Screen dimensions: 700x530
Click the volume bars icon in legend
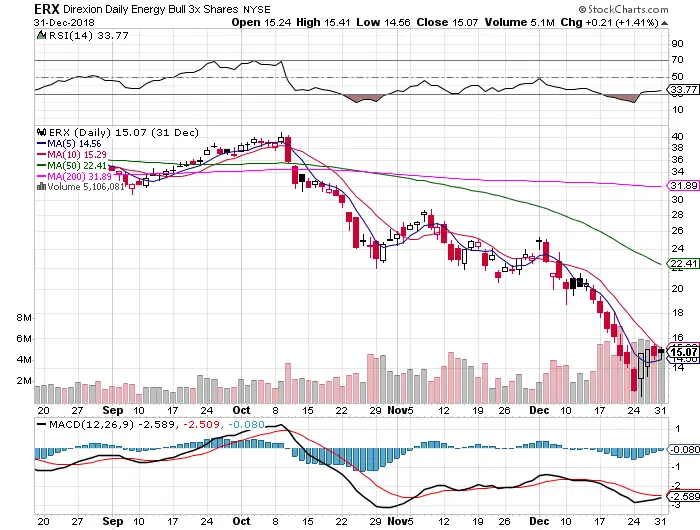[x=42, y=187]
